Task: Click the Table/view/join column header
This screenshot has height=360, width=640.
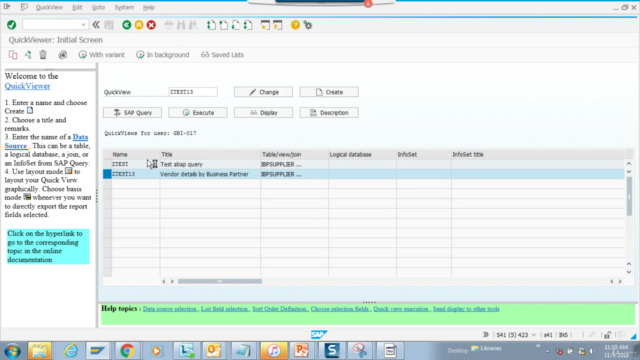Action: coord(294,154)
